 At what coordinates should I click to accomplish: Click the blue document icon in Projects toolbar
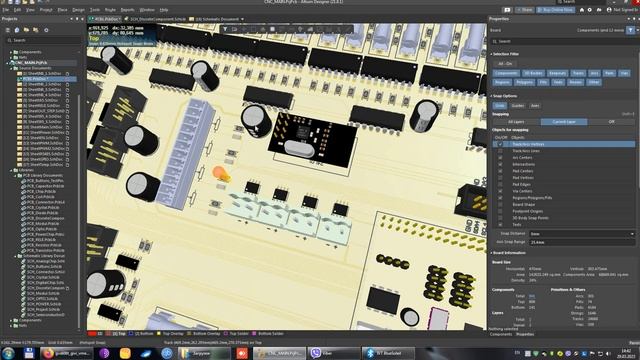coord(17,30)
